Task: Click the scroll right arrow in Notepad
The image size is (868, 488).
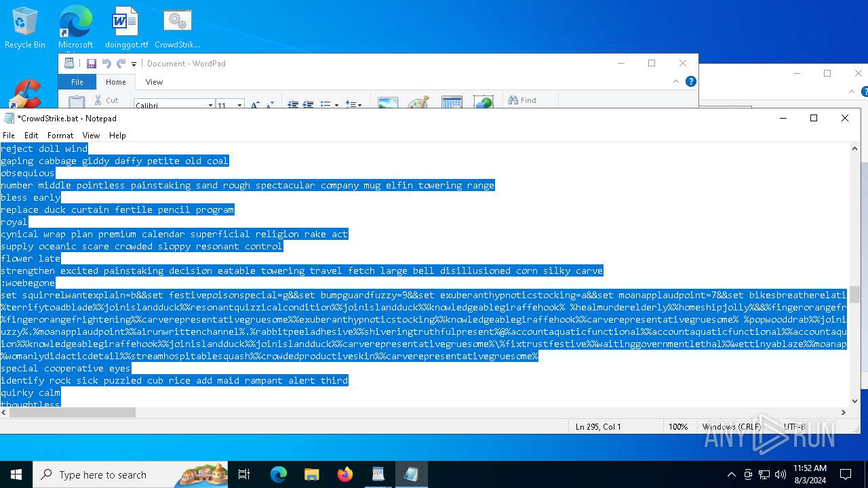Action: pos(844,412)
